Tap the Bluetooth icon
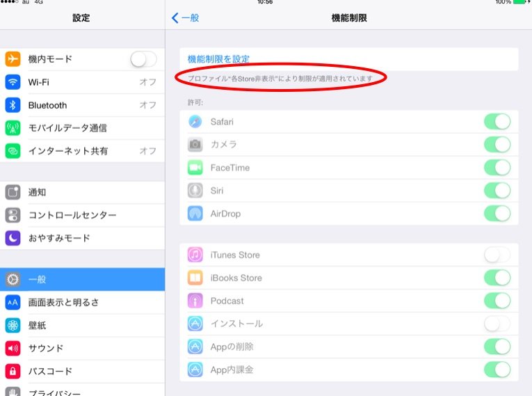This screenshot has height=396, width=532. 13,105
